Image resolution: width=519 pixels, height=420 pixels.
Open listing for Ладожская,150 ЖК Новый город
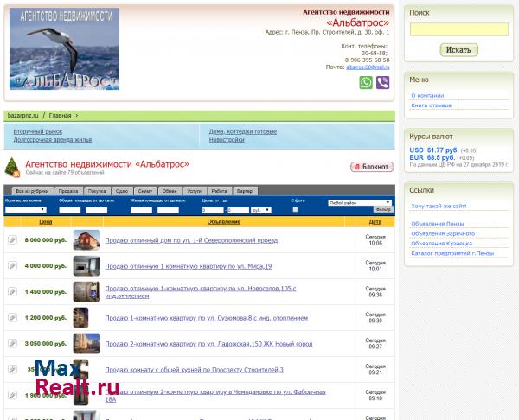[x=208, y=344]
